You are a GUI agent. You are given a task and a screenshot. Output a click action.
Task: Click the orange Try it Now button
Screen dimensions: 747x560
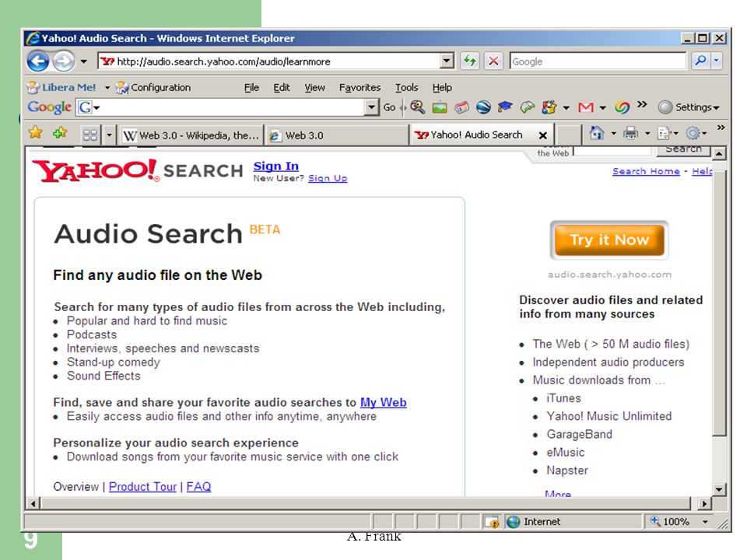click(609, 240)
